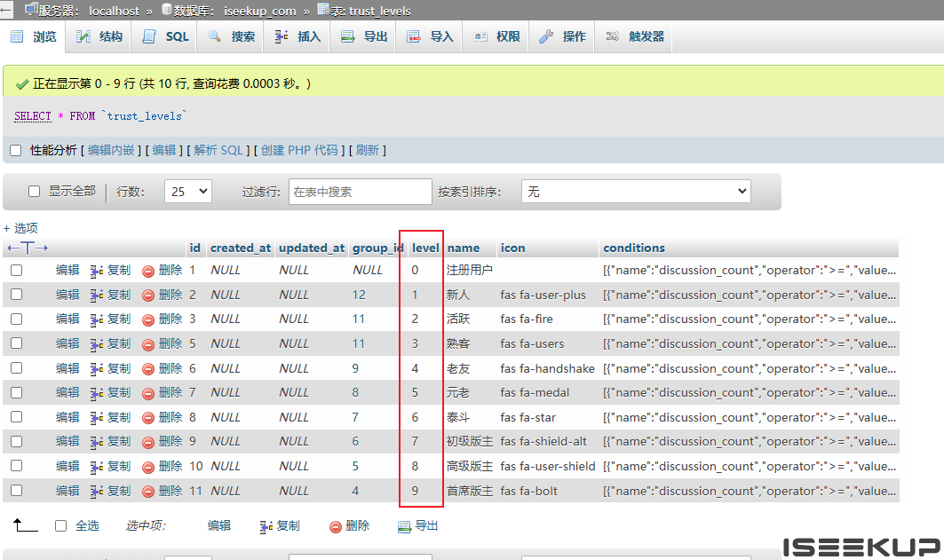Click 编辑 link for row 首席版主
Screen dimensions: 944x560
pyautogui.click(x=67, y=491)
